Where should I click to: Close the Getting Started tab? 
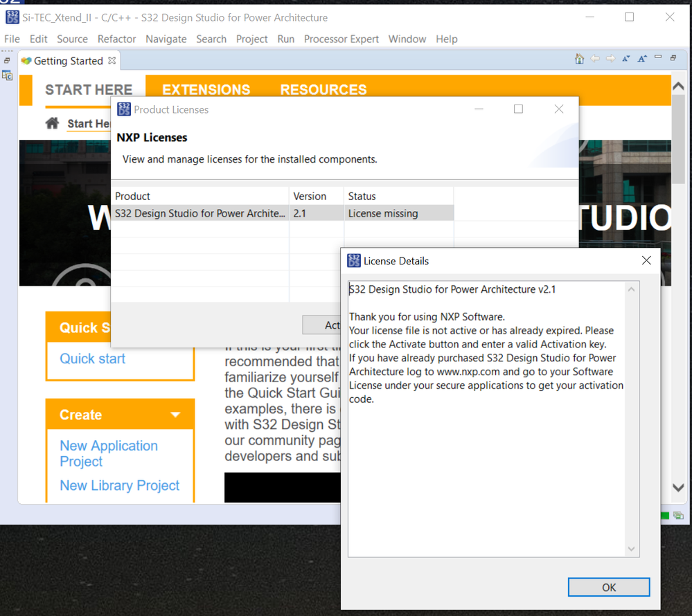(112, 60)
